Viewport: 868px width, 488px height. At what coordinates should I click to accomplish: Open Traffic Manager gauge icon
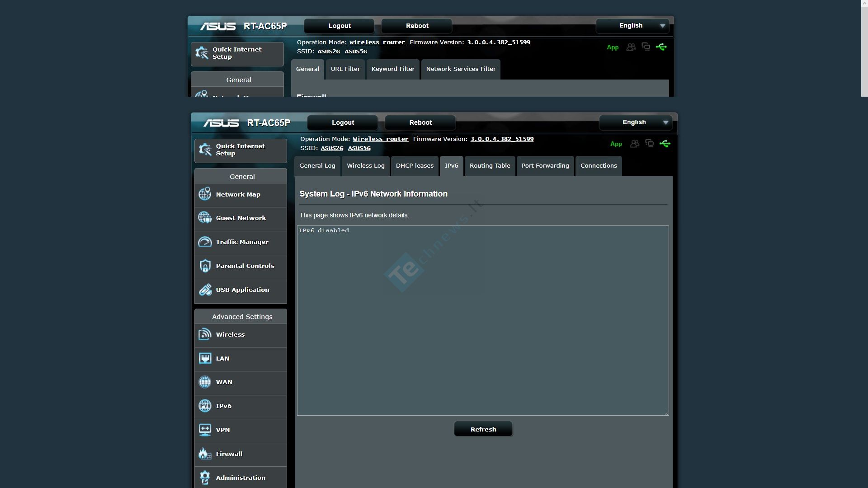(x=205, y=242)
